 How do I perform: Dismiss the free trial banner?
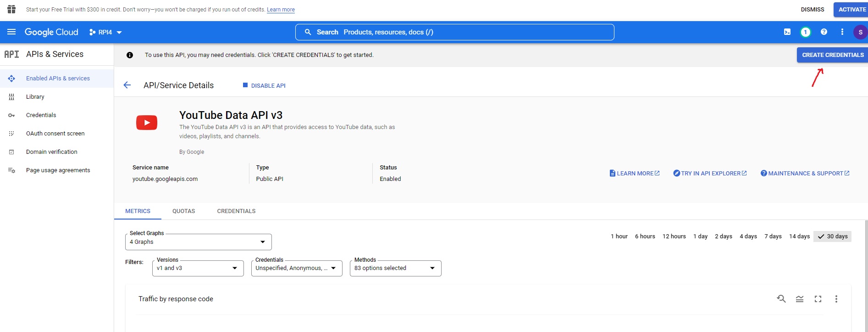tap(812, 9)
